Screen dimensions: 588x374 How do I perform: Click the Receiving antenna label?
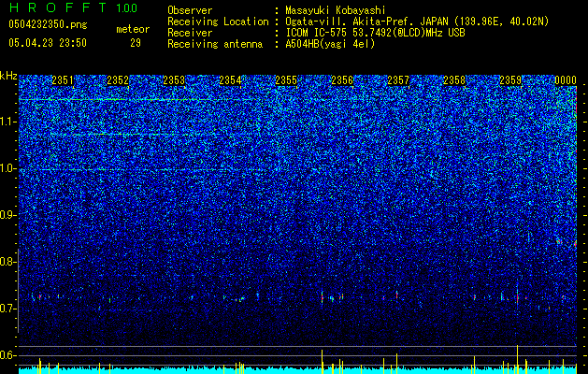(215, 44)
